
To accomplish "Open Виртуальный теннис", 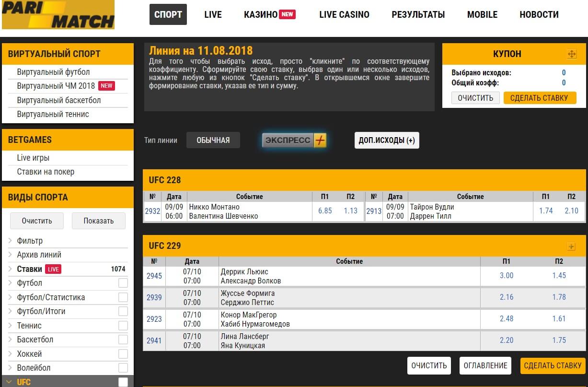I will tap(53, 114).
